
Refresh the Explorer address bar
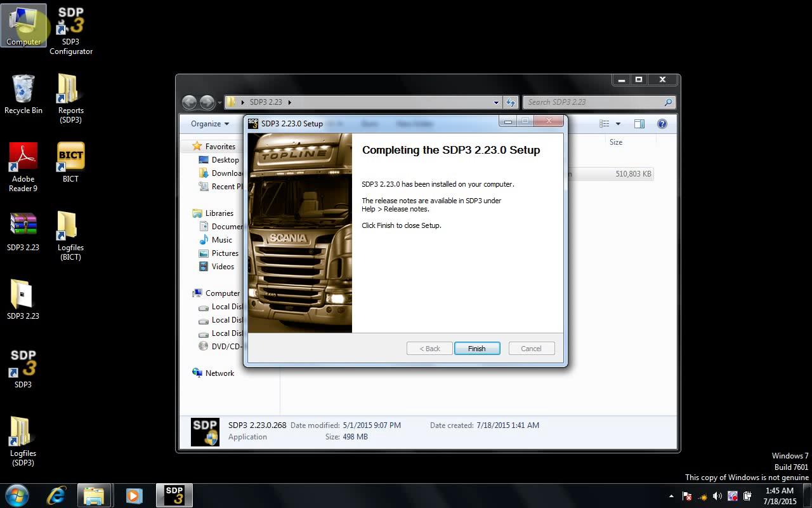(x=511, y=102)
